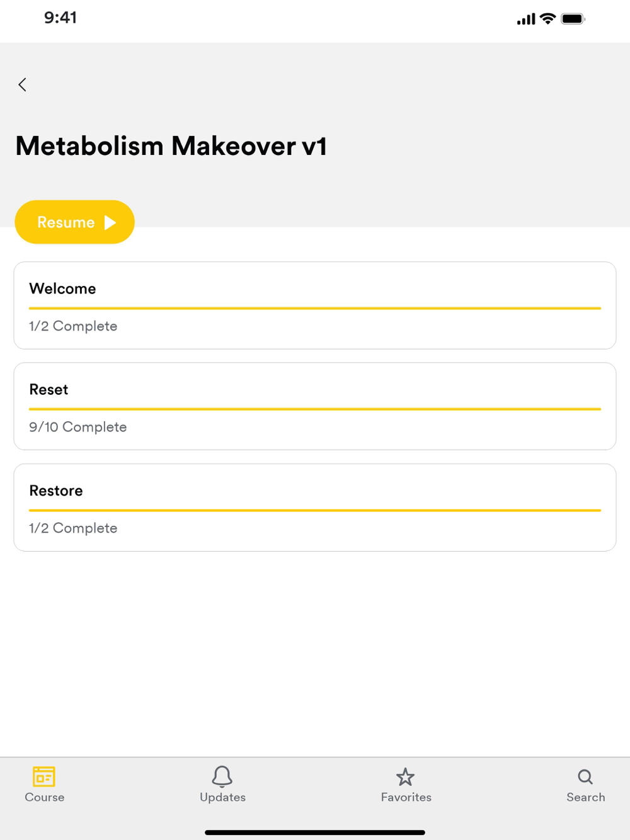Screen dimensions: 630x840
Task: Click the Resume button label
Action: point(66,222)
